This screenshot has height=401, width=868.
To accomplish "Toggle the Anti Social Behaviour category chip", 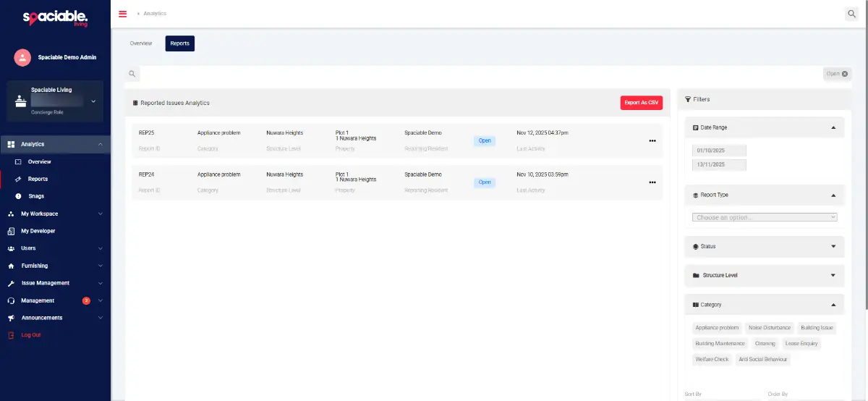I will click(x=764, y=360).
